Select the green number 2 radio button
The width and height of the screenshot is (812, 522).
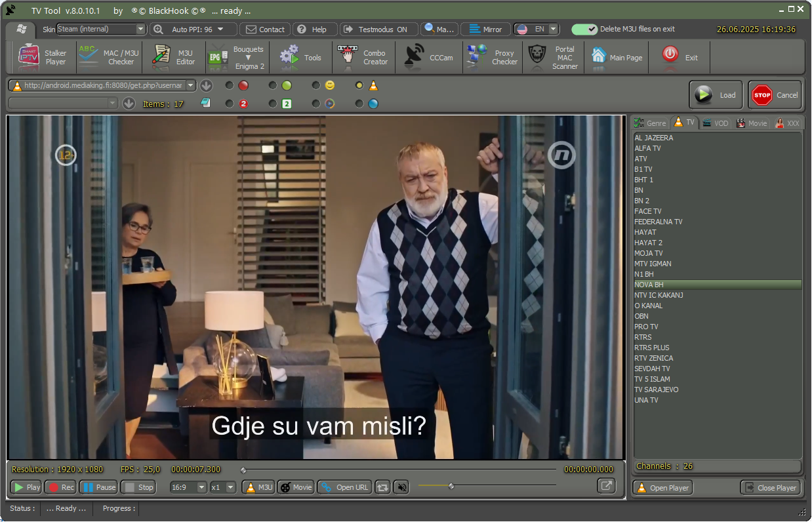(272, 104)
